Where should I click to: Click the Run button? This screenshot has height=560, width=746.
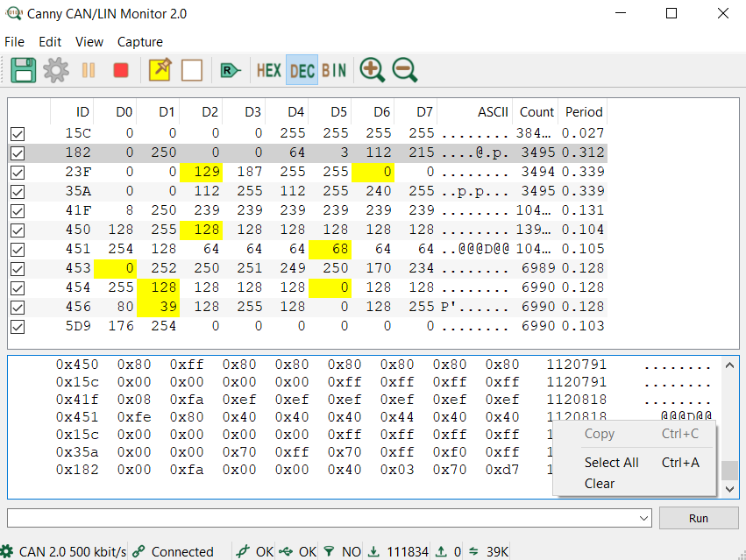[x=699, y=518]
